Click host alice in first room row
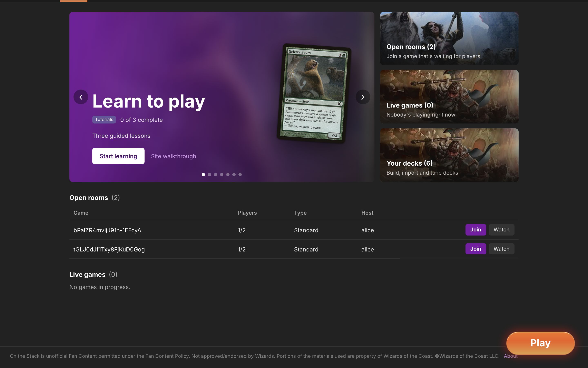 (x=367, y=230)
